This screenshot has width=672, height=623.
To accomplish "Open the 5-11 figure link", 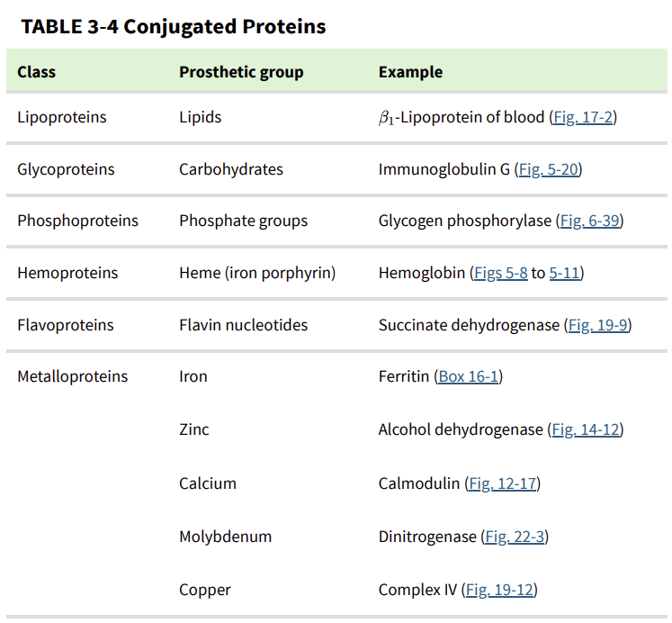I will [x=564, y=273].
